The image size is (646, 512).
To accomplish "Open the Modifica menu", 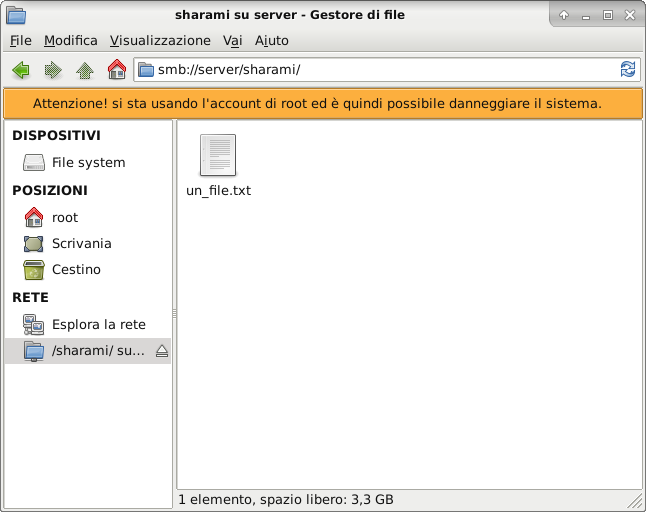I will (71, 40).
